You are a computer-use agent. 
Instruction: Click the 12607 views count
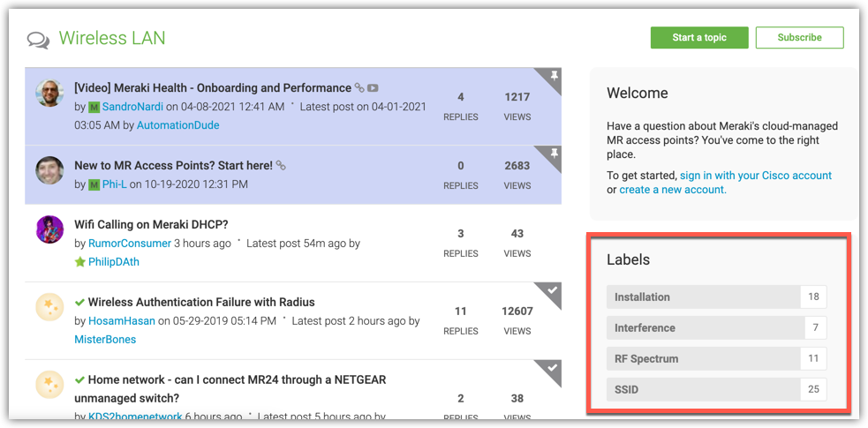[x=517, y=312]
